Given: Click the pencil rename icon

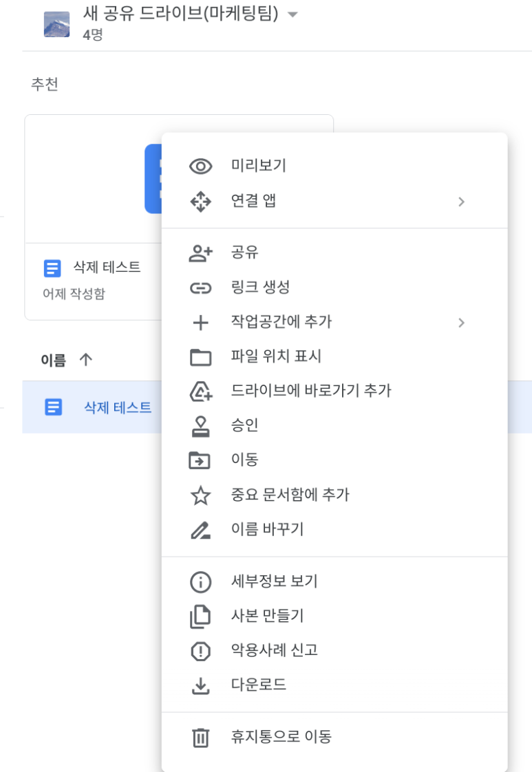Looking at the screenshot, I should pyautogui.click(x=200, y=530).
